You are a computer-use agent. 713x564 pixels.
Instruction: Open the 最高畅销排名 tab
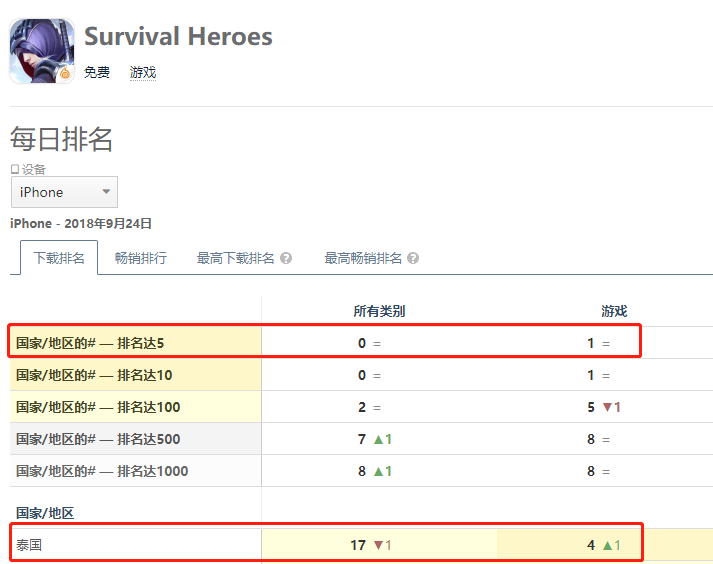(x=363, y=258)
